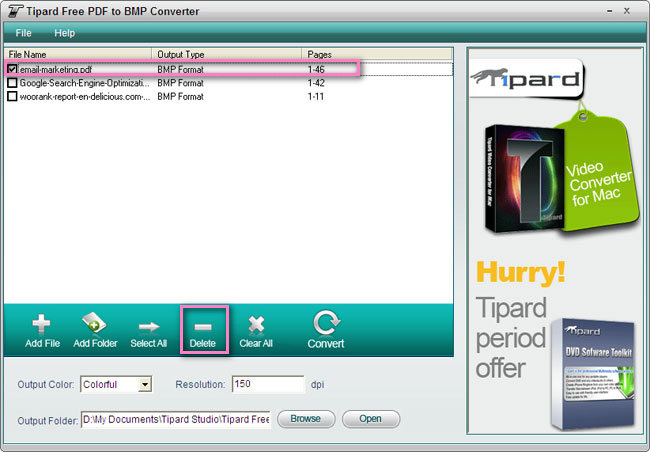Image resolution: width=650 pixels, height=452 pixels.
Task: Open the Output Color dropdown
Action: pyautogui.click(x=145, y=384)
